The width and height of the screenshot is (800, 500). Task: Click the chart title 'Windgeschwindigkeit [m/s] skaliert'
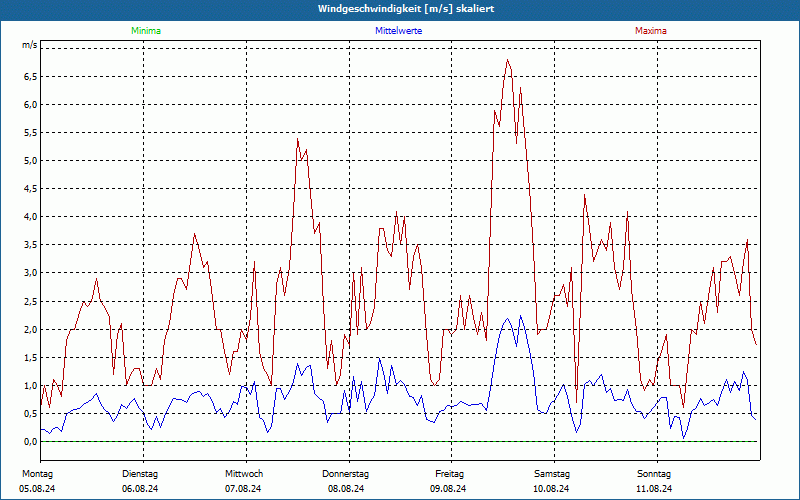(x=406, y=9)
